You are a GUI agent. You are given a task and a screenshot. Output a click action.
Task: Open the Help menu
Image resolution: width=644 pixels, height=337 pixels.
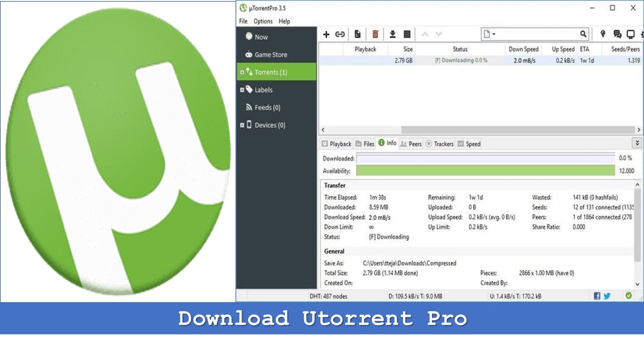tap(284, 21)
